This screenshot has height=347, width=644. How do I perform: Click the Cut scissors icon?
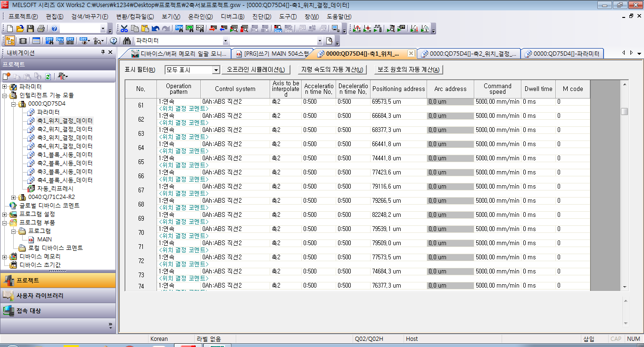tap(124, 29)
